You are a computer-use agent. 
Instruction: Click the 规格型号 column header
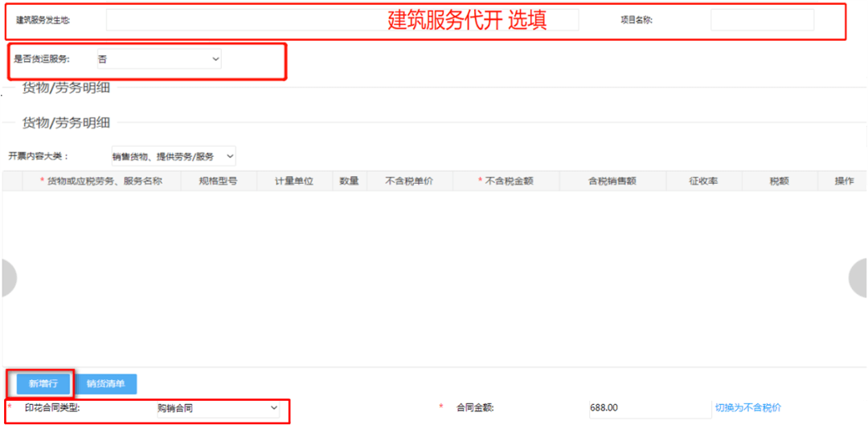218,181
